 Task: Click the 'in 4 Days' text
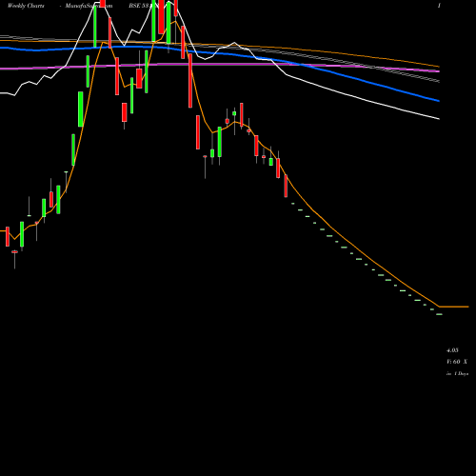pyautogui.click(x=457, y=374)
